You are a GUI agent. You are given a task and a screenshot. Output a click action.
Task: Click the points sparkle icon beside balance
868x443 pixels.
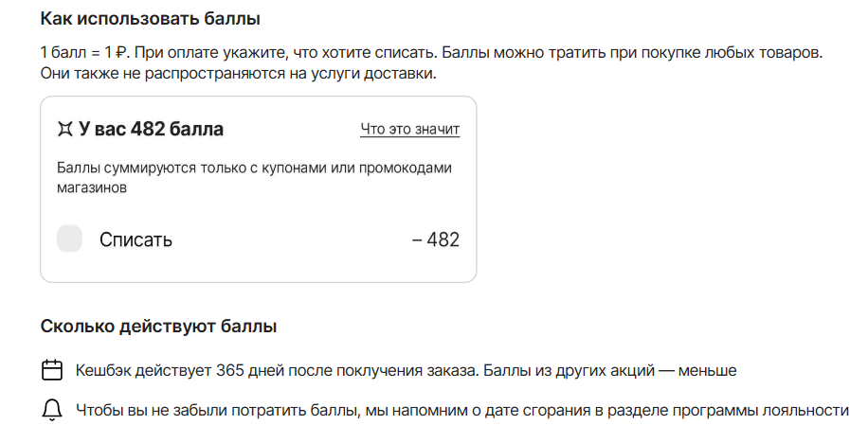click(x=64, y=130)
